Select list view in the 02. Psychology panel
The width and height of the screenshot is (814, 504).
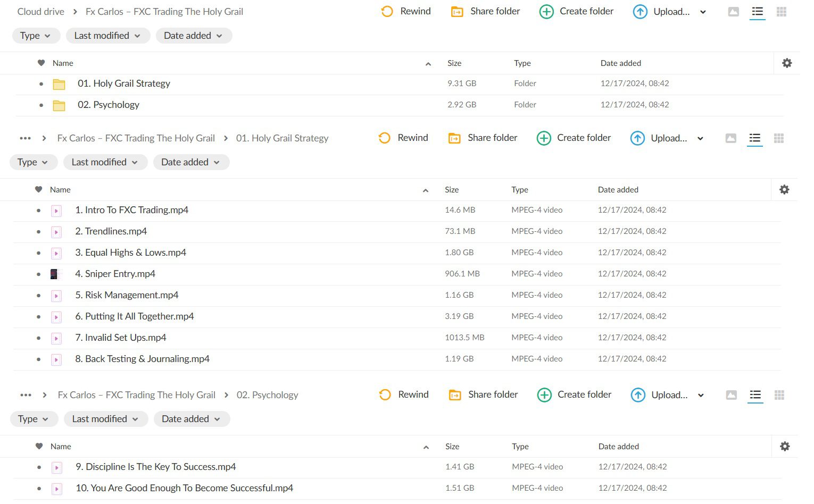pos(755,395)
